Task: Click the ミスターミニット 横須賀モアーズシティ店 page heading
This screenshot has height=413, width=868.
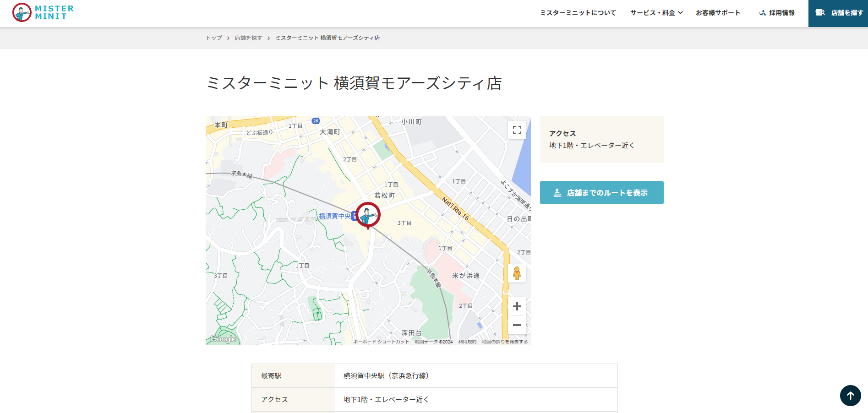Action: (354, 83)
